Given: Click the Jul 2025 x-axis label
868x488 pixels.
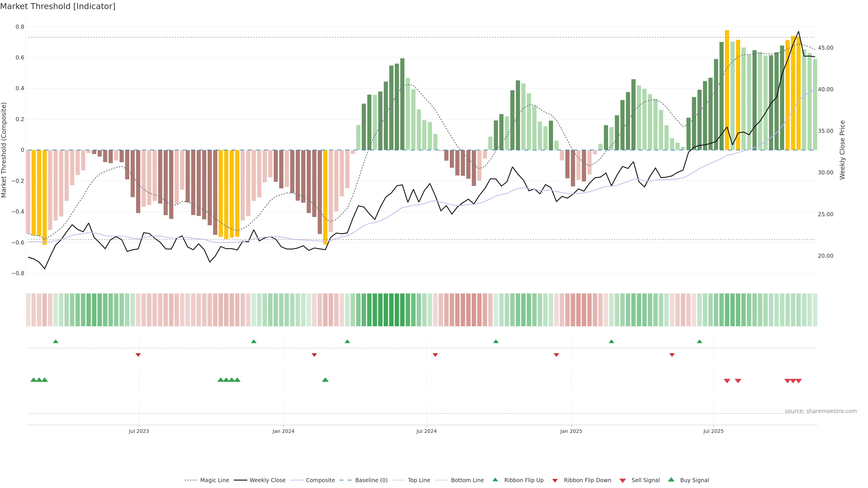Looking at the screenshot, I should coord(713,431).
